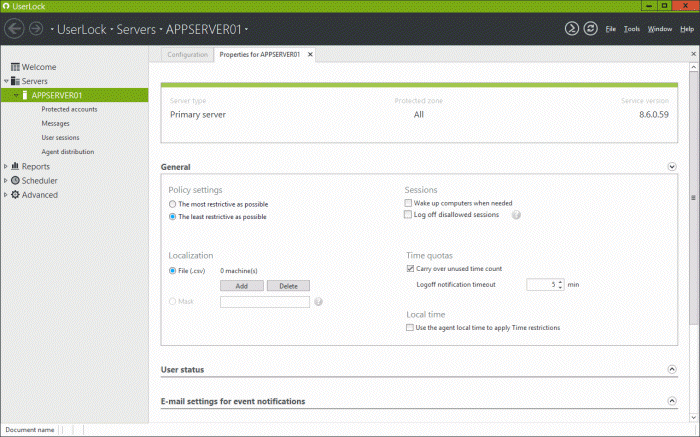This screenshot has width=700, height=437.
Task: Open dropdown arrow after APPSERVER01 breadcrumb
Action: tap(246, 30)
